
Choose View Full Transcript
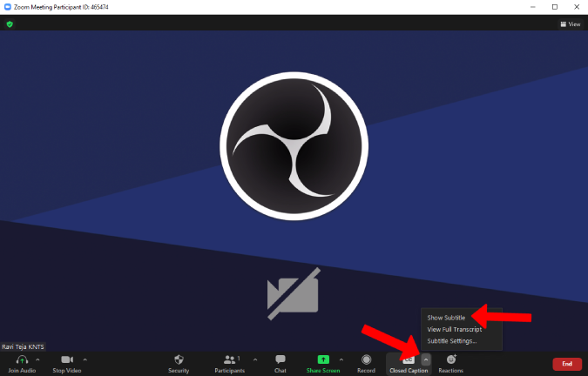pyautogui.click(x=455, y=329)
